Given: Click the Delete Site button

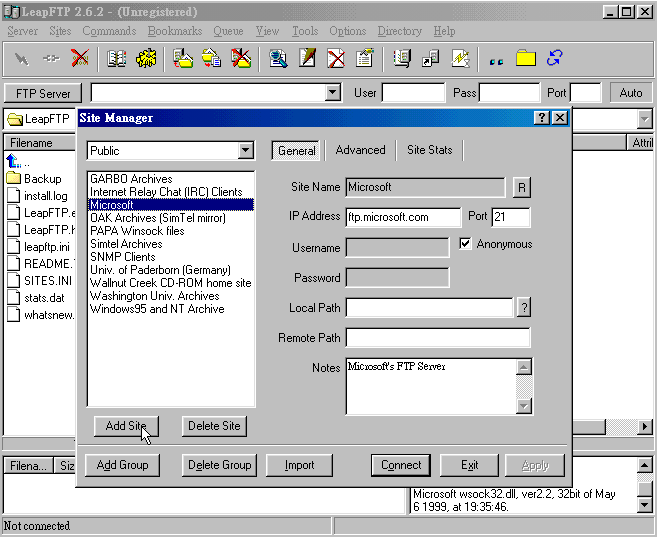Looking at the screenshot, I should tap(214, 426).
